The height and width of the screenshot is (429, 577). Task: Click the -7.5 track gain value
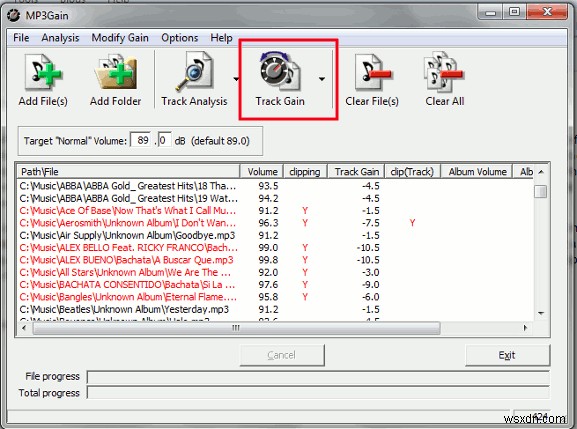point(370,223)
